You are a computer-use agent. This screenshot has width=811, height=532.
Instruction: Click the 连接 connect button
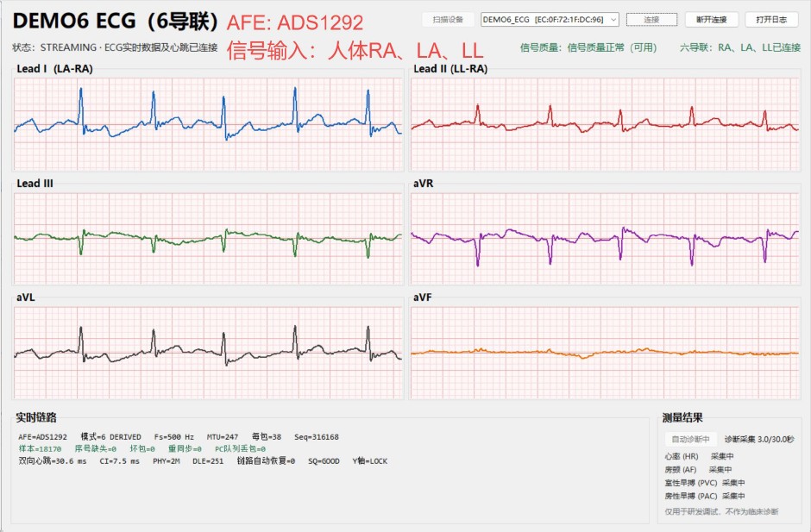pyautogui.click(x=651, y=20)
